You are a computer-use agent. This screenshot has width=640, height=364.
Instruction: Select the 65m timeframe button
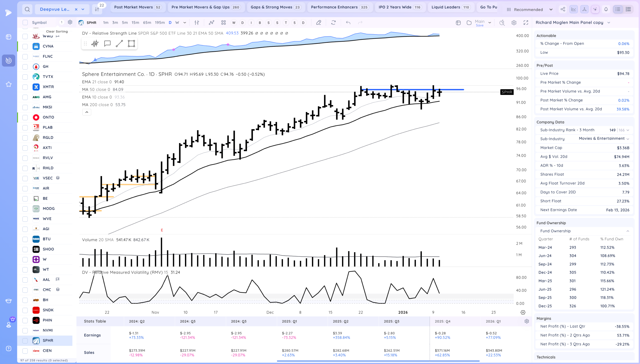pyautogui.click(x=147, y=22)
